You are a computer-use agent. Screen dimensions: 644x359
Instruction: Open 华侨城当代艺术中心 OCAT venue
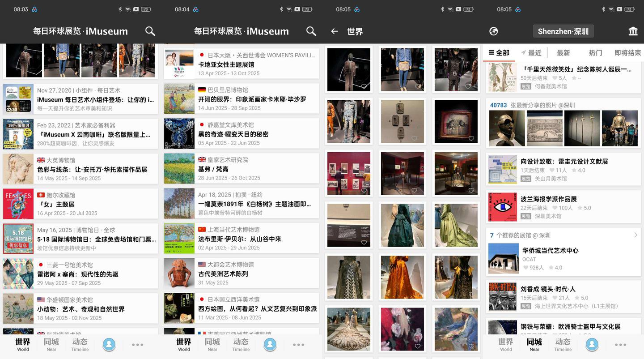563,259
